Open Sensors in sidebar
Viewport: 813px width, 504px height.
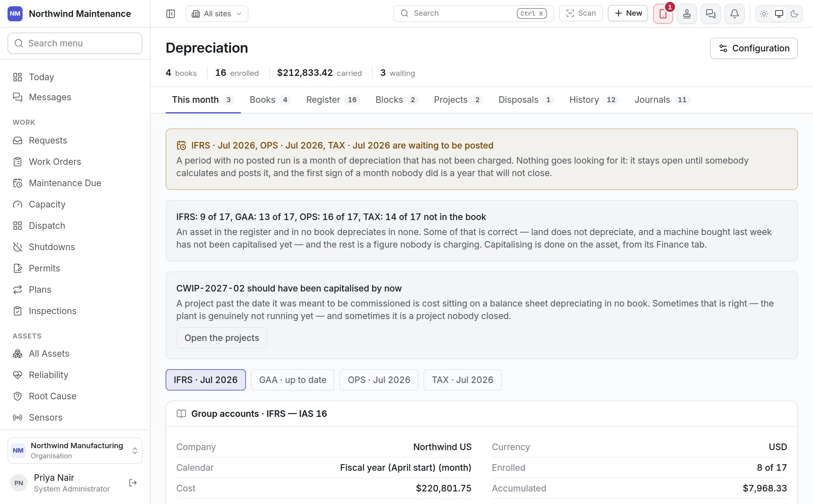(75, 418)
